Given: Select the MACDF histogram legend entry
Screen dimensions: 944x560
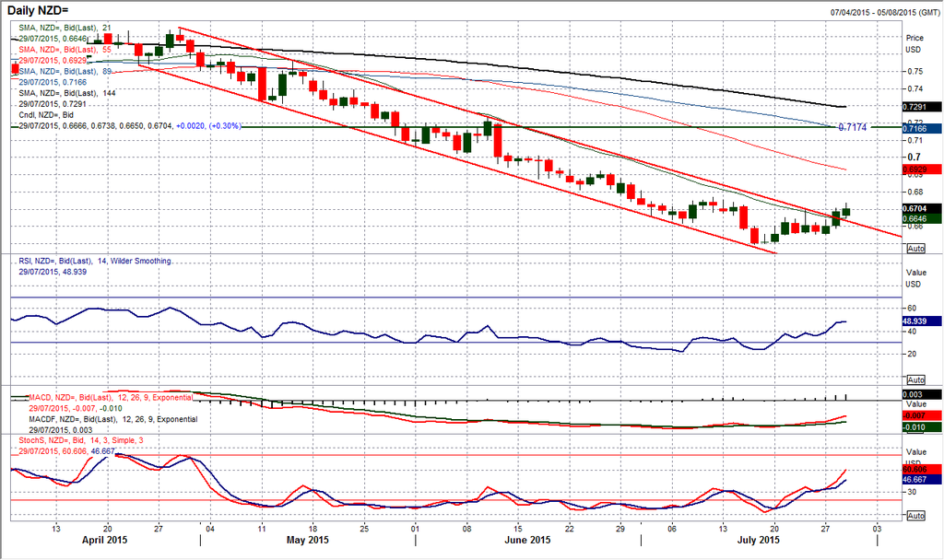Looking at the screenshot, I should tap(112, 419).
